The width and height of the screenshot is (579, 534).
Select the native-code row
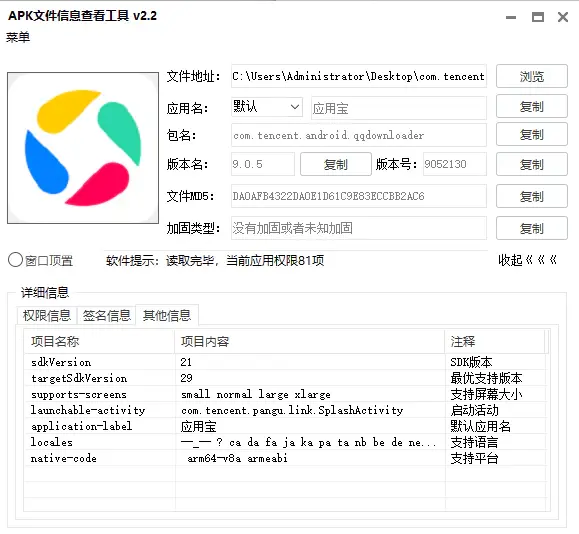(285, 458)
